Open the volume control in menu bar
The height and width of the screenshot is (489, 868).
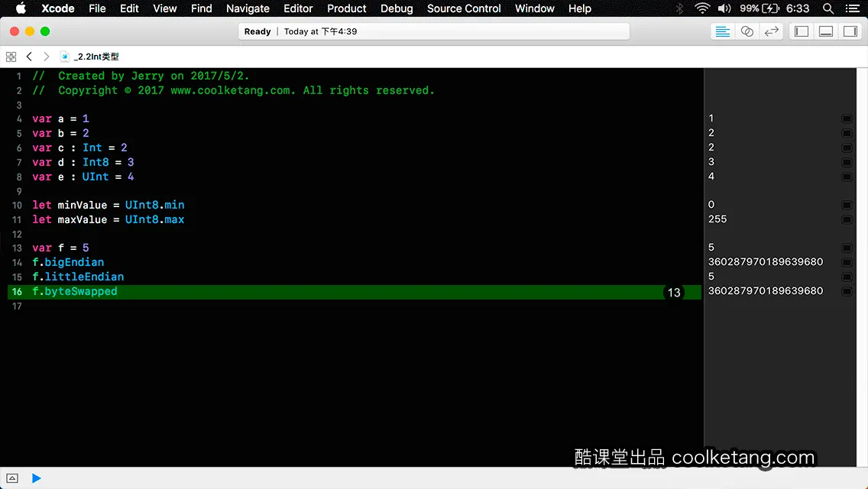724,8
